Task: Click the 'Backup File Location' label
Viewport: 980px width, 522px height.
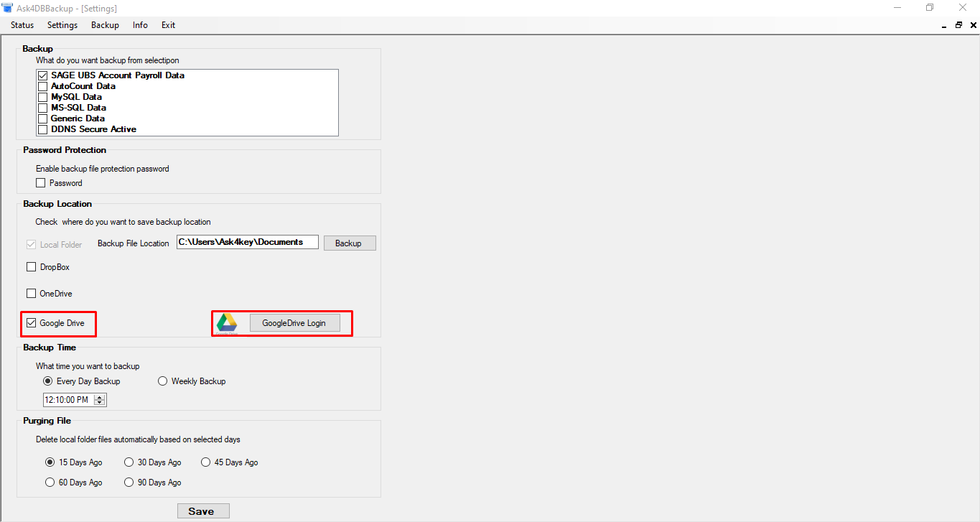Action: pos(134,244)
